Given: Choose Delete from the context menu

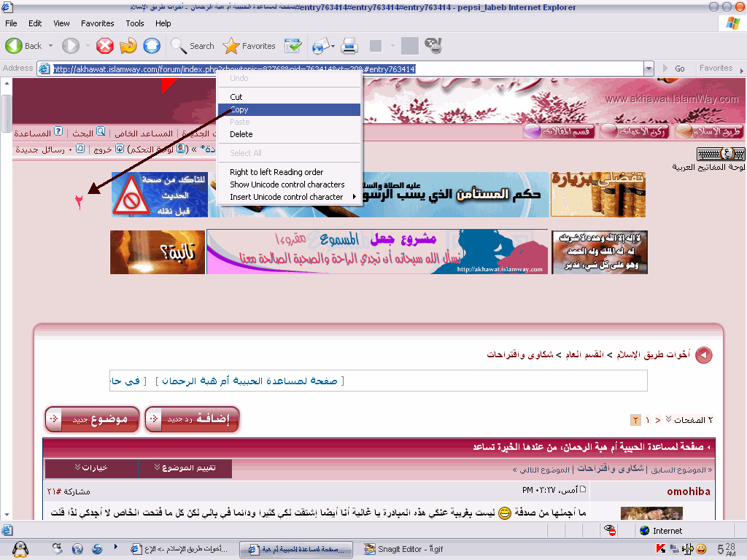Looking at the screenshot, I should tap(289, 134).
